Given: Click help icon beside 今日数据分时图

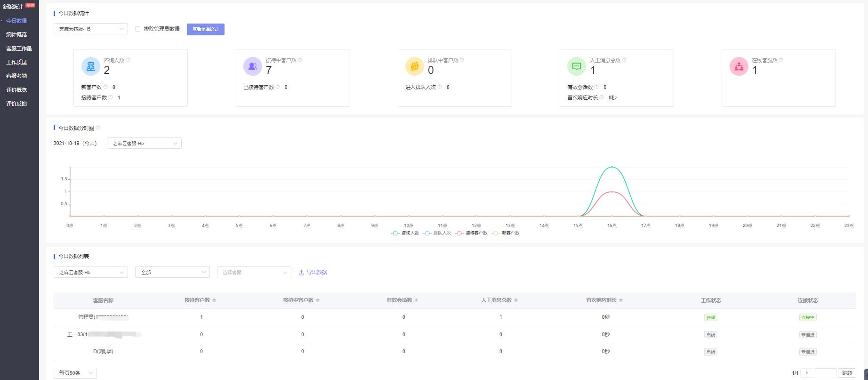Looking at the screenshot, I should coord(98,128).
